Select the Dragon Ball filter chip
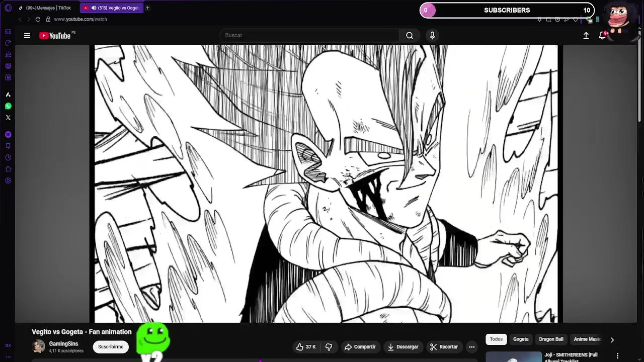 click(x=551, y=339)
